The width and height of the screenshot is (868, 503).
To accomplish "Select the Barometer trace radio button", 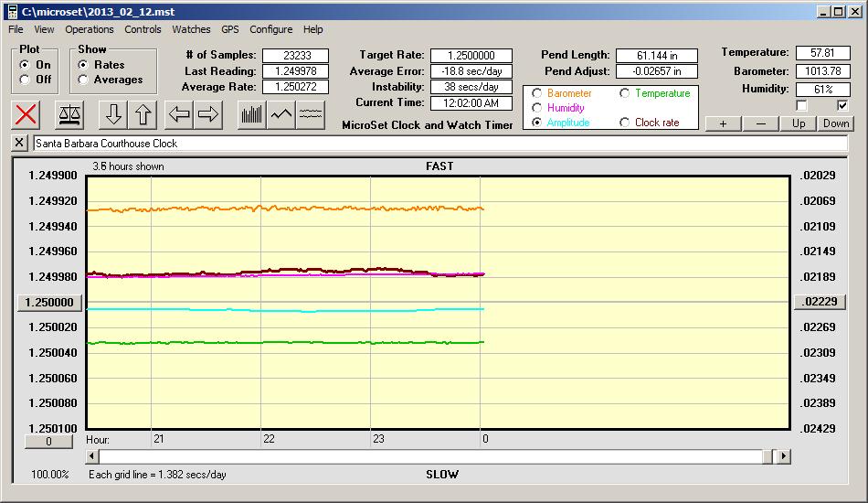I will (537, 93).
